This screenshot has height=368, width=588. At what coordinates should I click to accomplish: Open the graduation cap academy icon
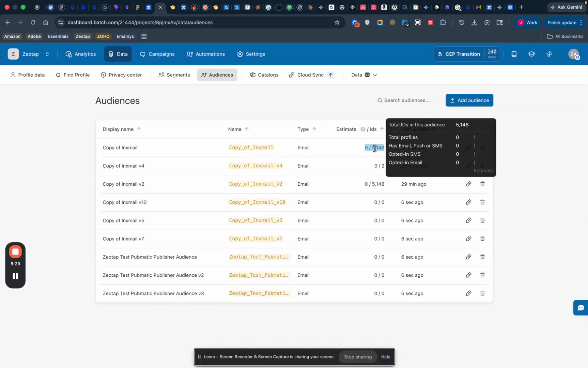[x=531, y=54]
